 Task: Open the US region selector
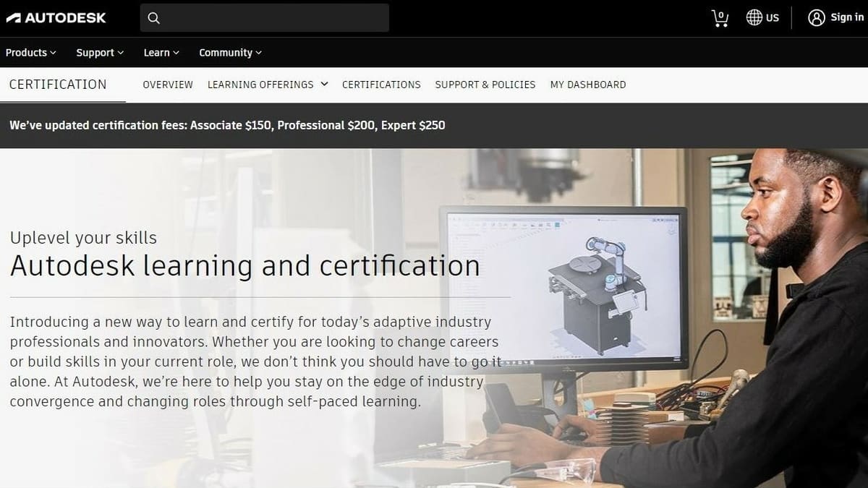pyautogui.click(x=763, y=18)
